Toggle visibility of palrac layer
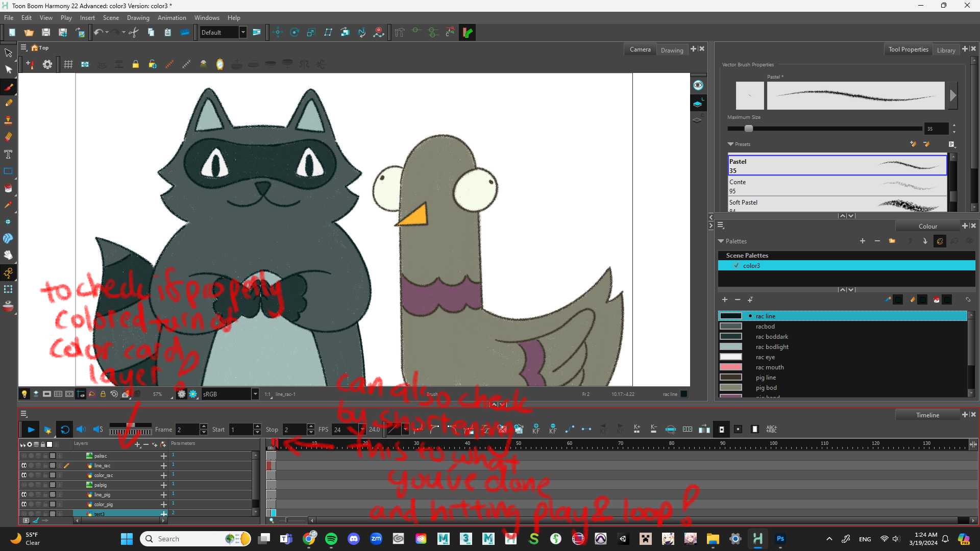The height and width of the screenshot is (551, 980). coord(23,456)
